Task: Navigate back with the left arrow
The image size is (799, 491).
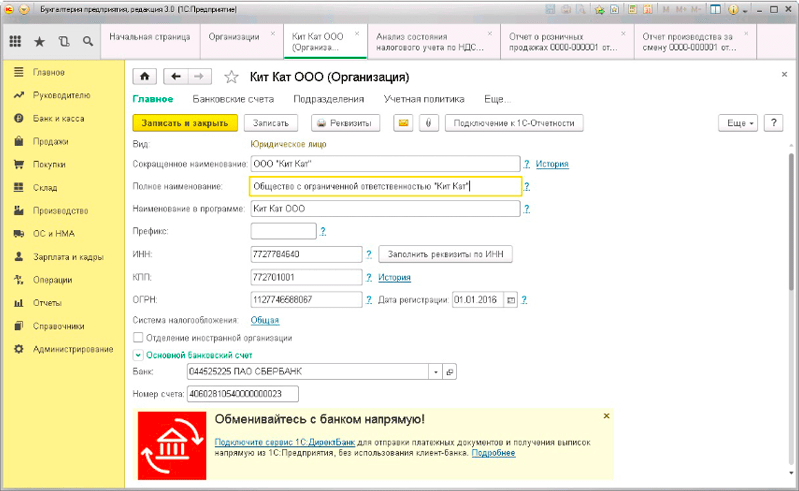Action: (176, 77)
